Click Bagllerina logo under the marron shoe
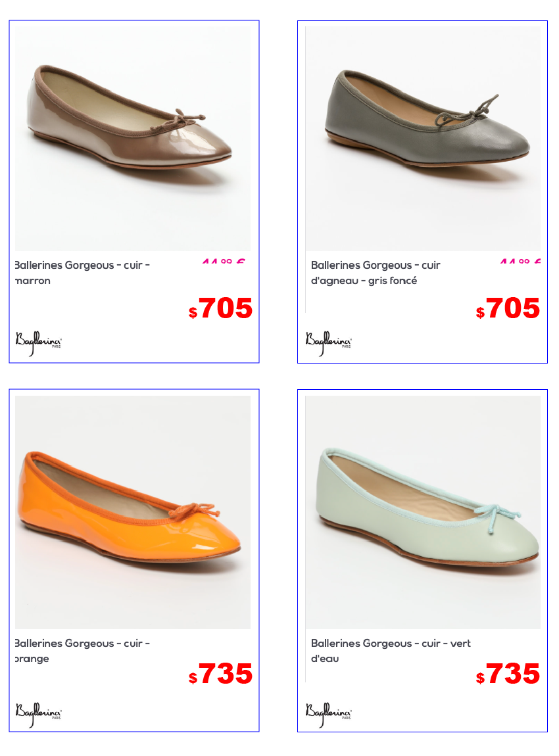Viewport: 559px width, 756px height. coord(39,343)
